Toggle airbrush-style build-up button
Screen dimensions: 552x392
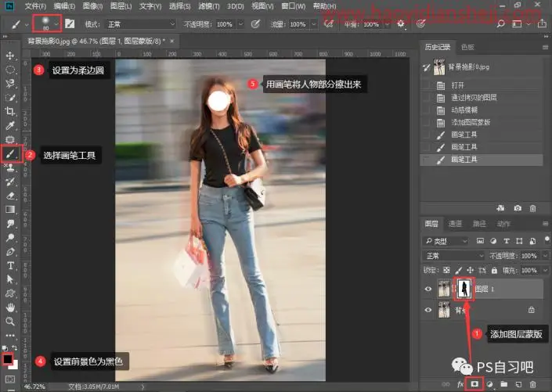coord(328,24)
